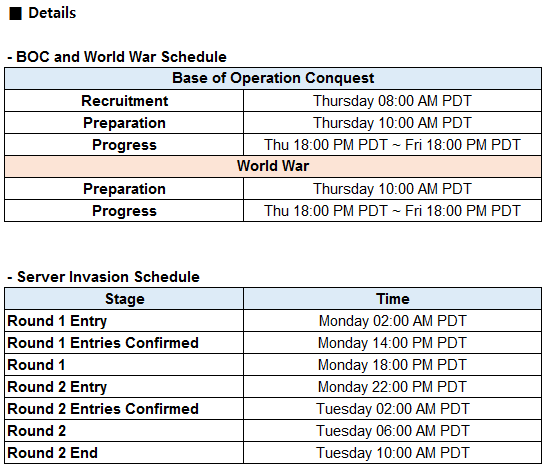Click the BOC Preparation row label
Image resolution: width=547 pixels, height=470 pixels.
[x=125, y=123]
